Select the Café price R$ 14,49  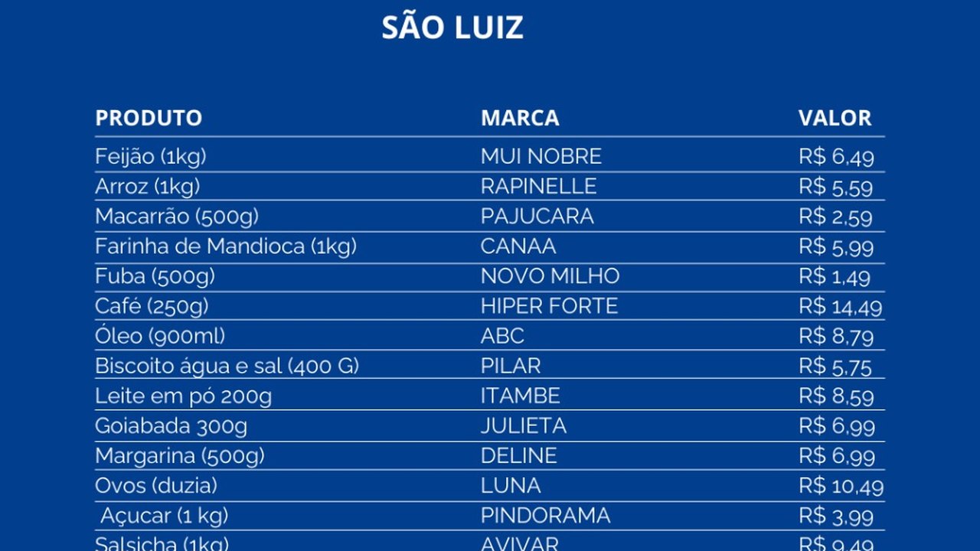840,307
